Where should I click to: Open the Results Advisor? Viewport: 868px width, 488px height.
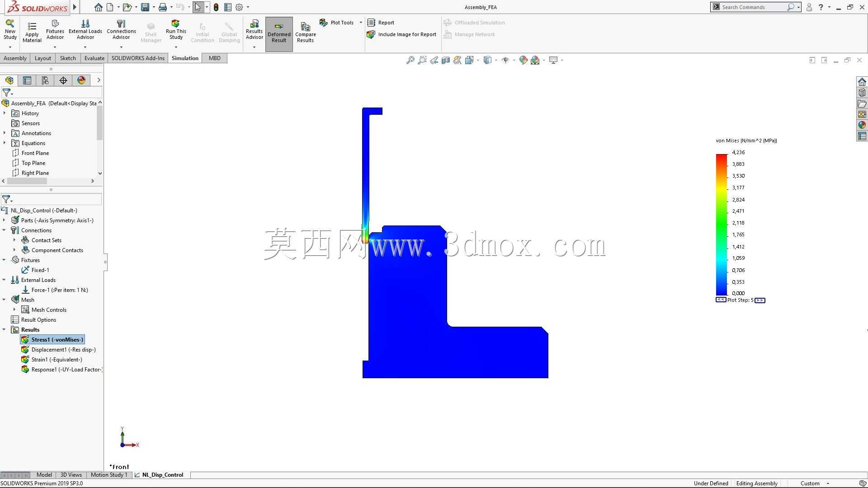254,30
